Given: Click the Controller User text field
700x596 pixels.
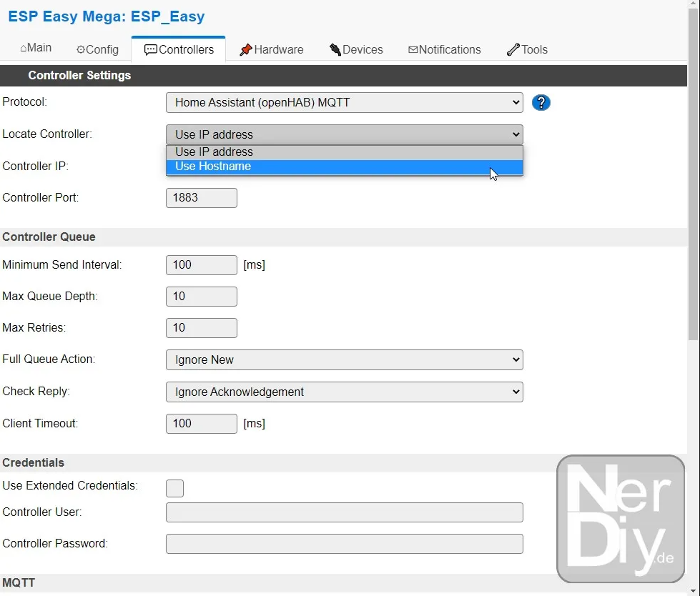Looking at the screenshot, I should [344, 512].
